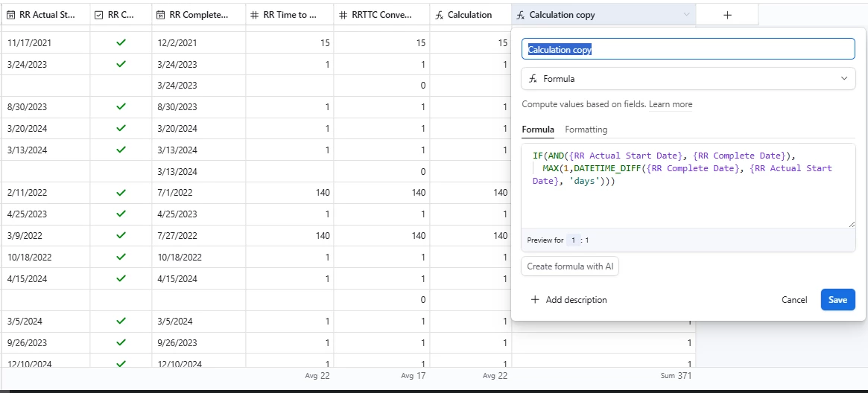Click the number icon on RRTTC Conve column
Screen dimensions: 868x393
343,15
